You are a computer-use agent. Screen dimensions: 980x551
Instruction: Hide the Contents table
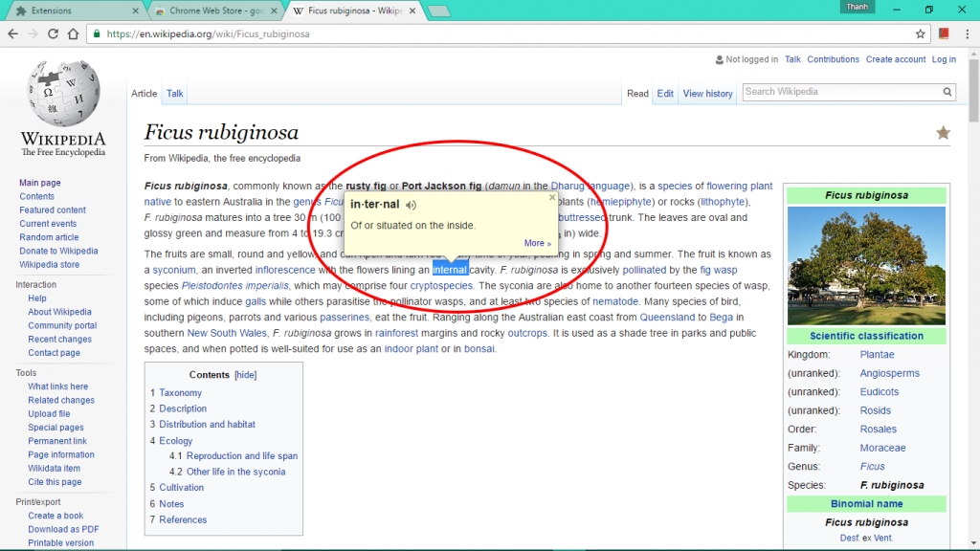[x=246, y=375]
